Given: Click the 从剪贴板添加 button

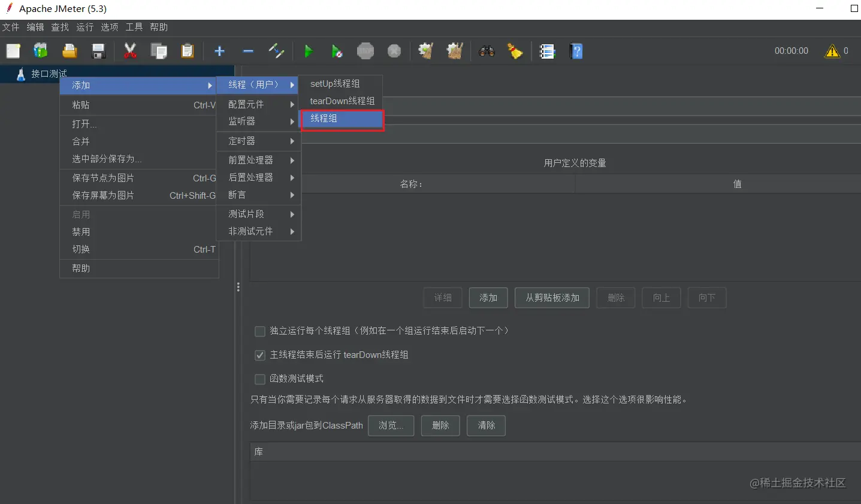Looking at the screenshot, I should tap(552, 298).
